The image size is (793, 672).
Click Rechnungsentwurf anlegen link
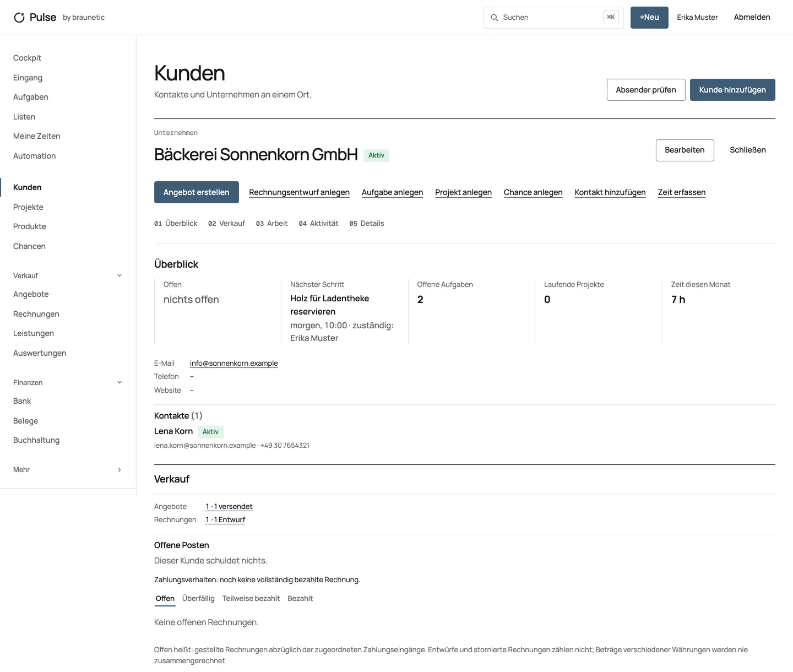[x=299, y=192]
